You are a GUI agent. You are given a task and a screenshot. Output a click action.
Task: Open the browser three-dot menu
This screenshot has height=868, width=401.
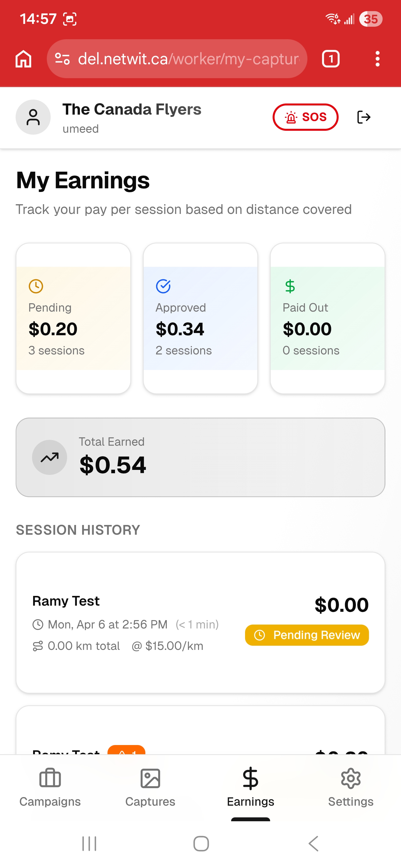377,59
